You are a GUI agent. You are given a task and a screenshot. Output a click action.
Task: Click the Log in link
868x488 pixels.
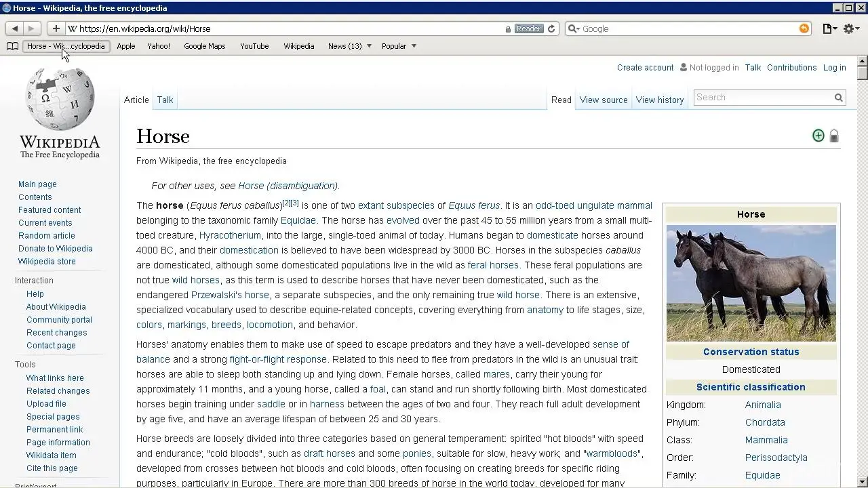[834, 67]
